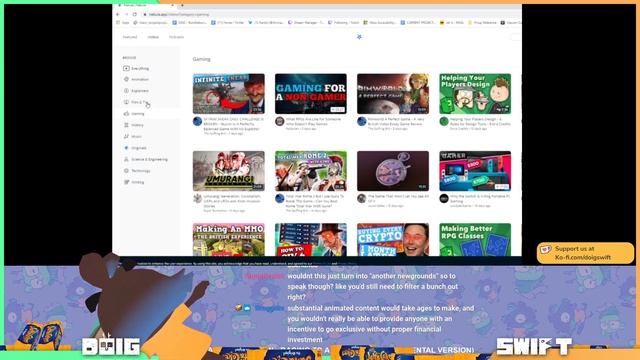Open the purple stopwatch video thumbnail
This screenshot has height=360, width=640.
[393, 171]
